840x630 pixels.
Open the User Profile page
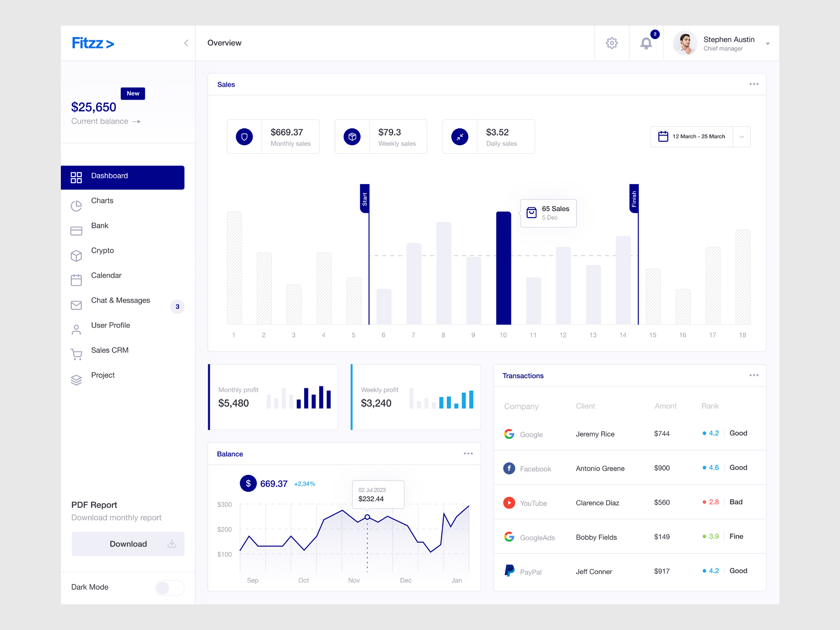111,325
